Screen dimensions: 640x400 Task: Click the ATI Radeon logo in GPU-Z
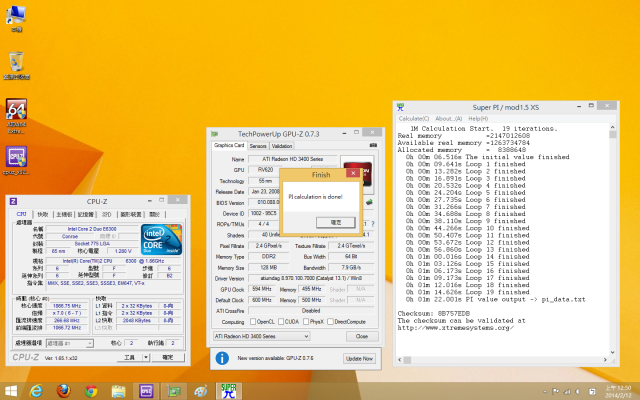pyautogui.click(x=358, y=174)
